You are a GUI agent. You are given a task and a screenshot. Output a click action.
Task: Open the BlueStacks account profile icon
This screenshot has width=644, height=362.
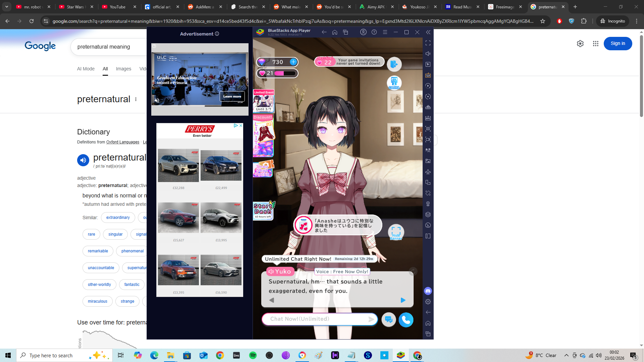coord(363,32)
